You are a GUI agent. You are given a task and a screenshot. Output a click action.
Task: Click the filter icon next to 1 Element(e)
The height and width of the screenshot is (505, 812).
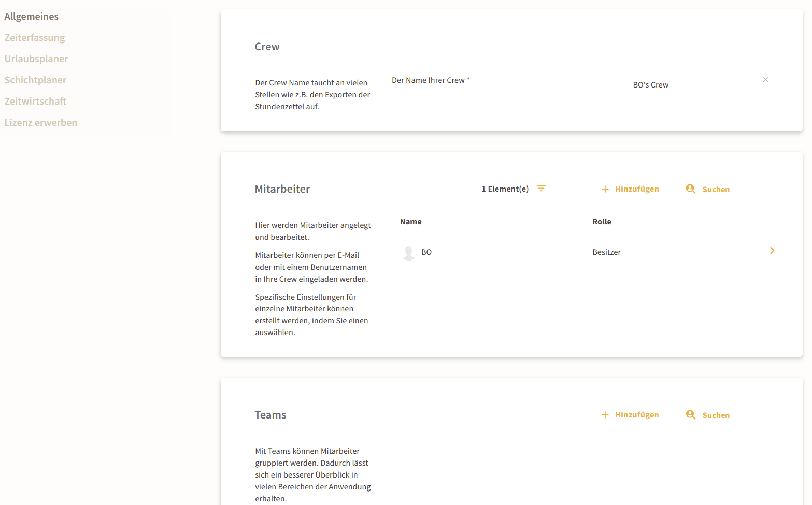click(541, 189)
